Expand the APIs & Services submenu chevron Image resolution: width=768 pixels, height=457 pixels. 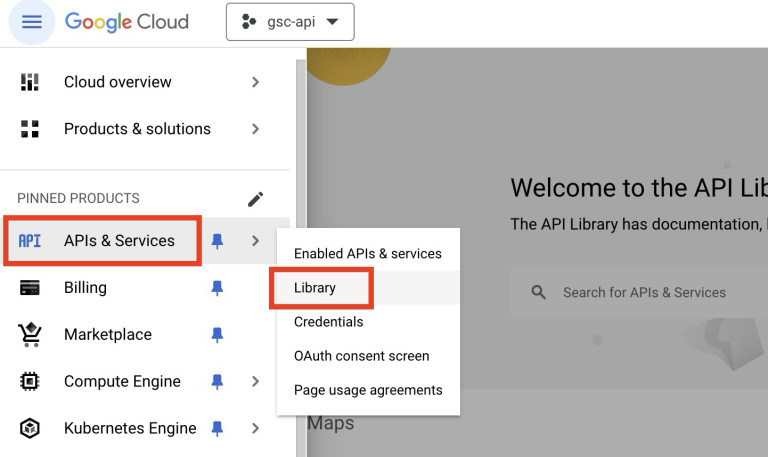pos(255,241)
